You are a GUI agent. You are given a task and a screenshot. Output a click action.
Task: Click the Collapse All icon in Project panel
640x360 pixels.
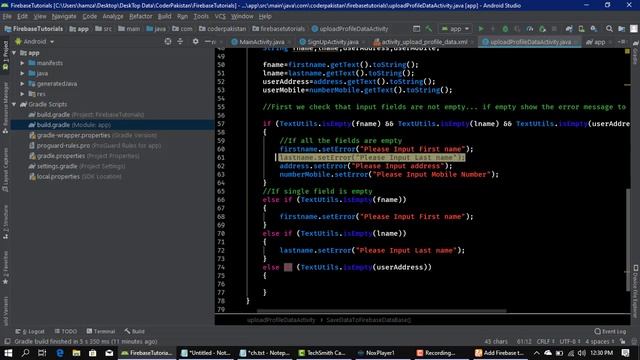(x=180, y=41)
